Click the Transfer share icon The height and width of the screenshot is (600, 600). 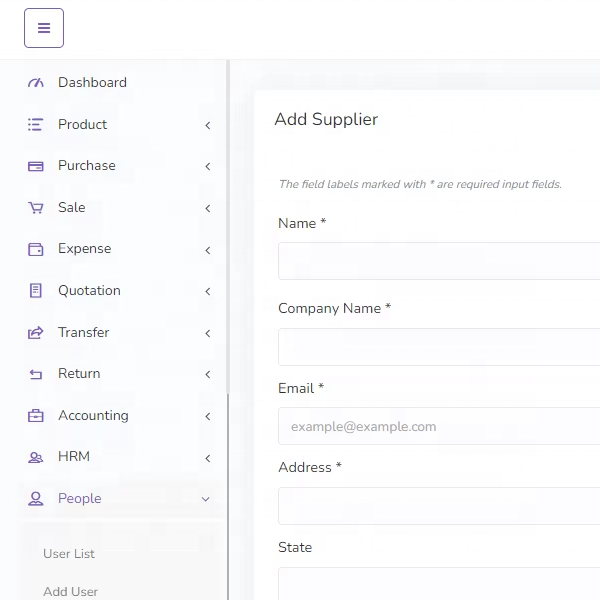(36, 333)
